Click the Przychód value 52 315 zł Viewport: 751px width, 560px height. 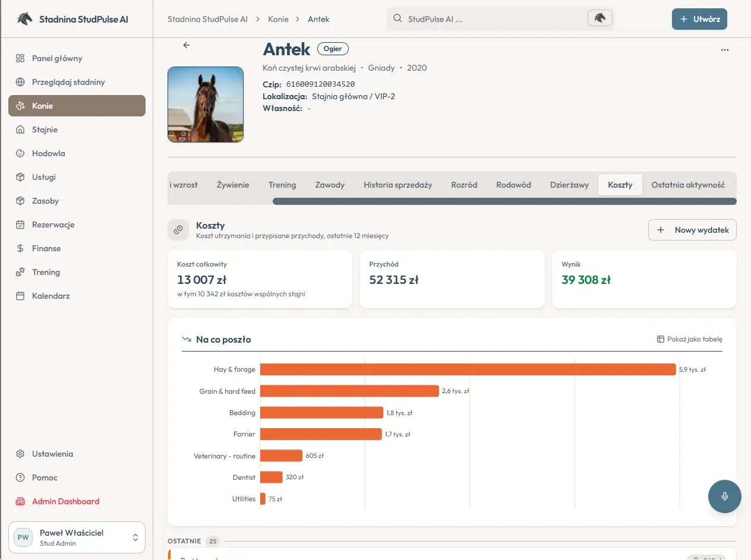point(394,280)
